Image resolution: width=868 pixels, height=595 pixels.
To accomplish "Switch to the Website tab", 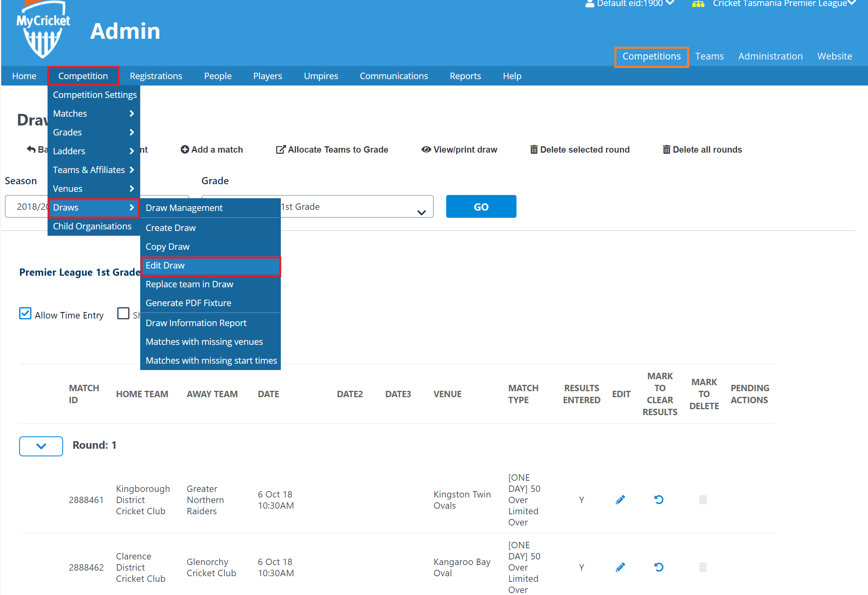I will [834, 56].
